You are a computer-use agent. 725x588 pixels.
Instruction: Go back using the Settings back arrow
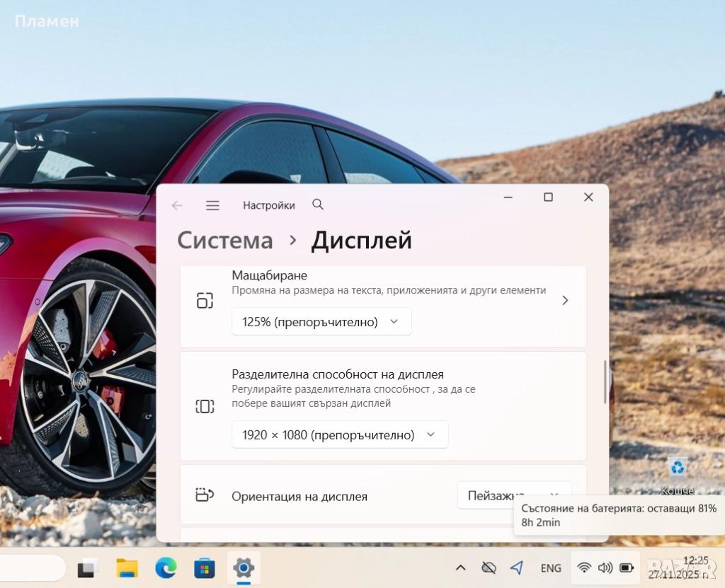point(177,205)
